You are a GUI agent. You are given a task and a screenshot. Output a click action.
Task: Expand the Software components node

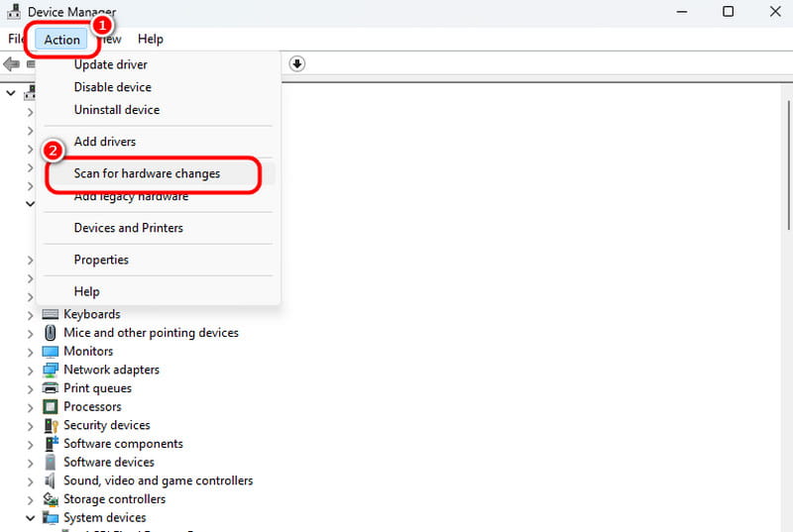pyautogui.click(x=30, y=444)
